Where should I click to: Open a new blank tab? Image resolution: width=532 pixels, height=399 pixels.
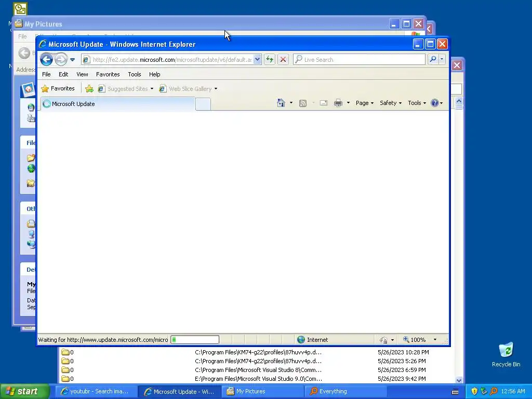203,104
